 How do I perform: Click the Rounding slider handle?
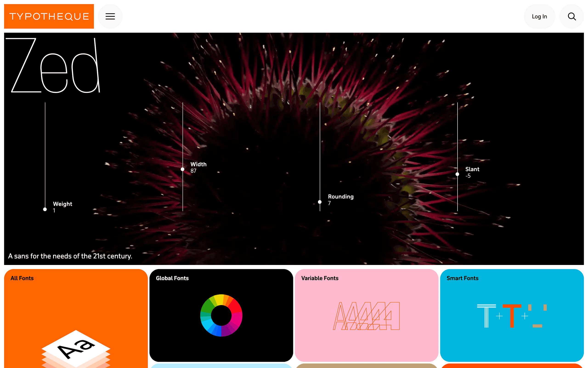click(320, 202)
